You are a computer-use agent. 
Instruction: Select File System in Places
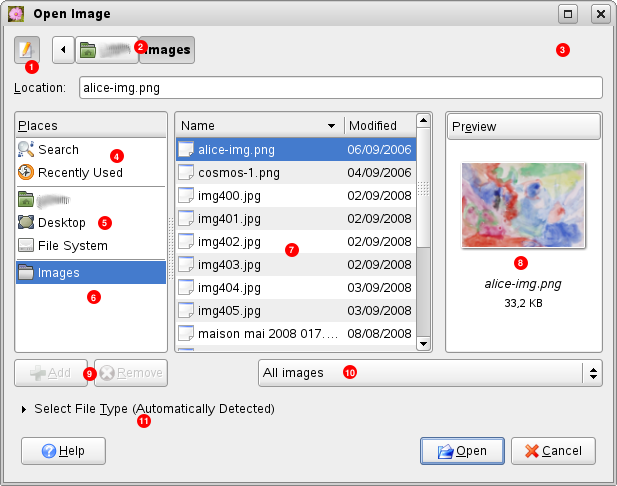pos(91,246)
